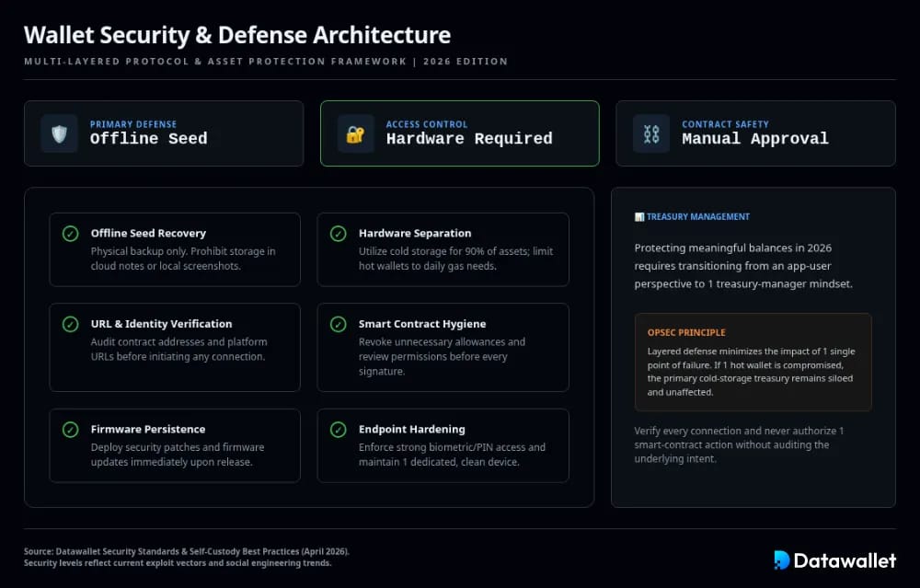Click the Treasury Management heading
This screenshot has width=920, height=588.
coord(697,217)
